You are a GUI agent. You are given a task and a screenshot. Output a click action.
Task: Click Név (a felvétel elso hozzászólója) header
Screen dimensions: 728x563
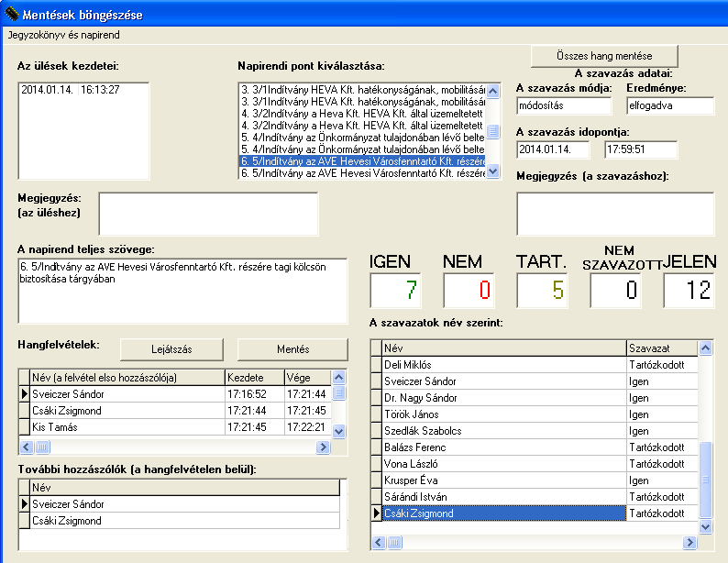coord(127,378)
